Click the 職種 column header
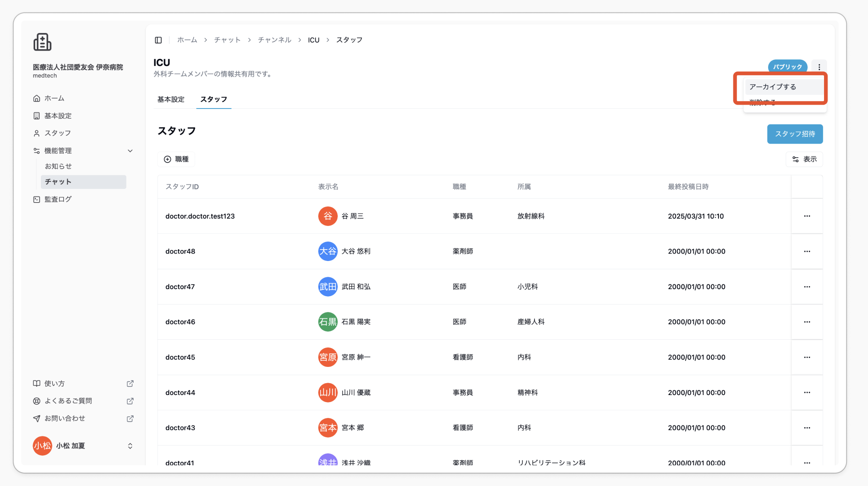868x486 pixels. coord(460,187)
